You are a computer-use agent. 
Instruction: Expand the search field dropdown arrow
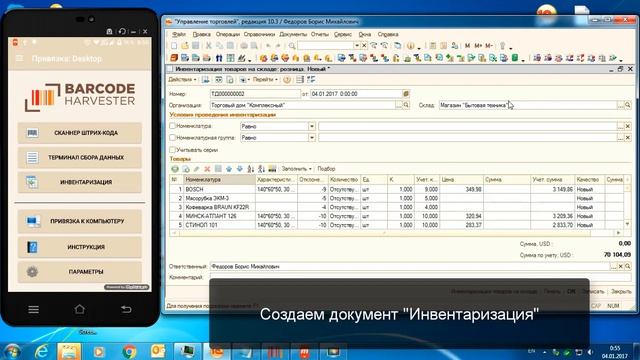357,46
